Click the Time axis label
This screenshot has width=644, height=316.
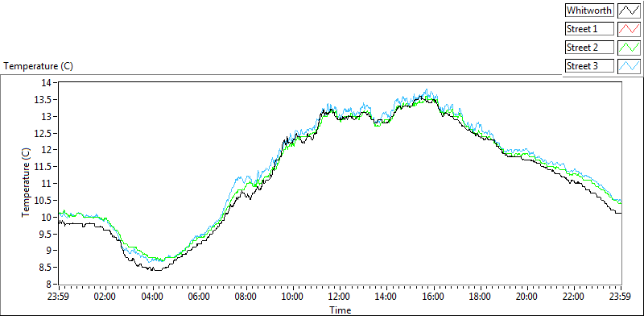[x=341, y=310]
